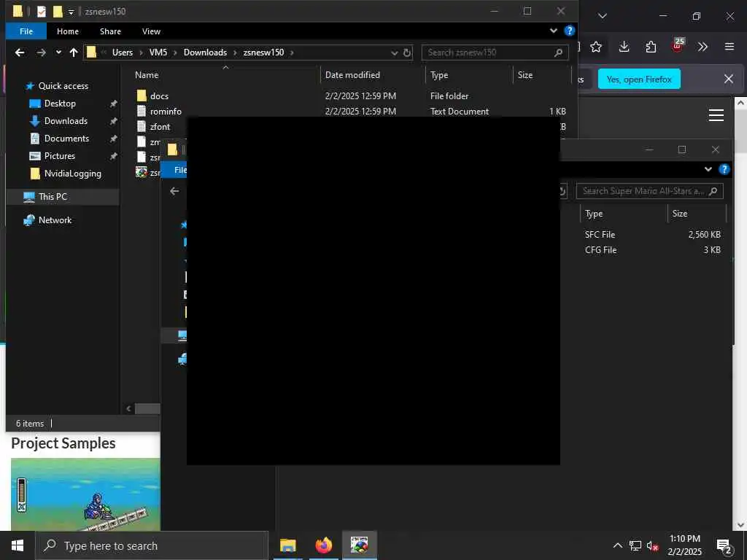The height and width of the screenshot is (560, 747).
Task: Open the File menu in zsnesw150 window
Action: [26, 31]
